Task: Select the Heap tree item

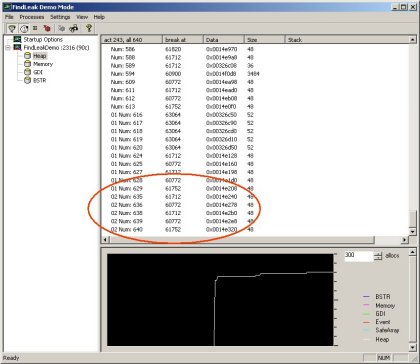Action: coord(40,56)
